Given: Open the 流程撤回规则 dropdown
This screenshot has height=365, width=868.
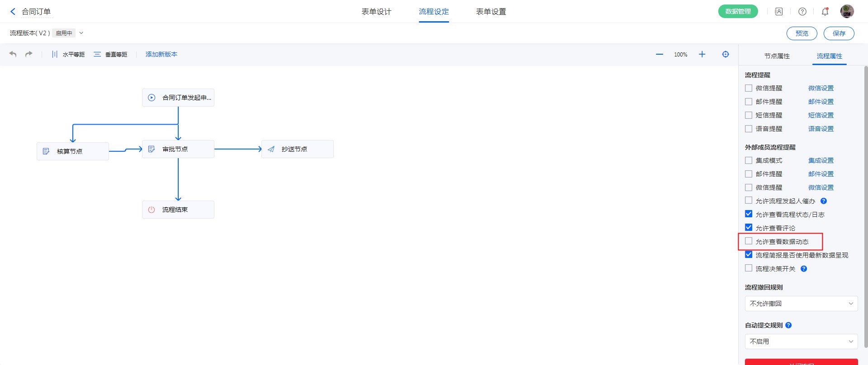Looking at the screenshot, I should tap(801, 304).
